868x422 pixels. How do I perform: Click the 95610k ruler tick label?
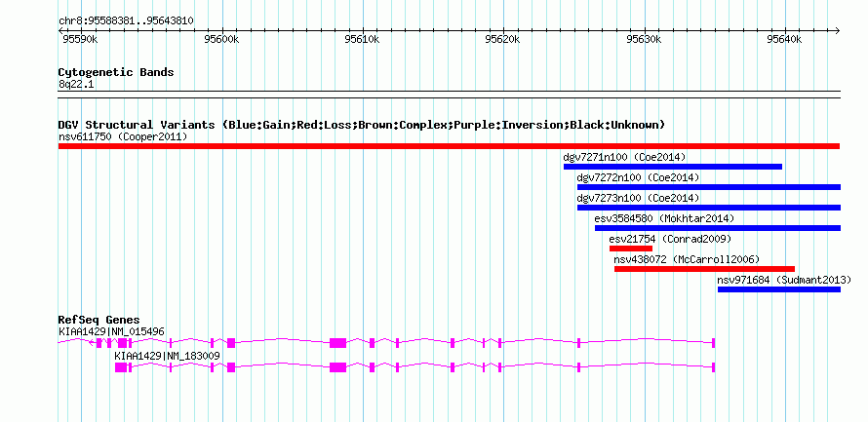362,39
